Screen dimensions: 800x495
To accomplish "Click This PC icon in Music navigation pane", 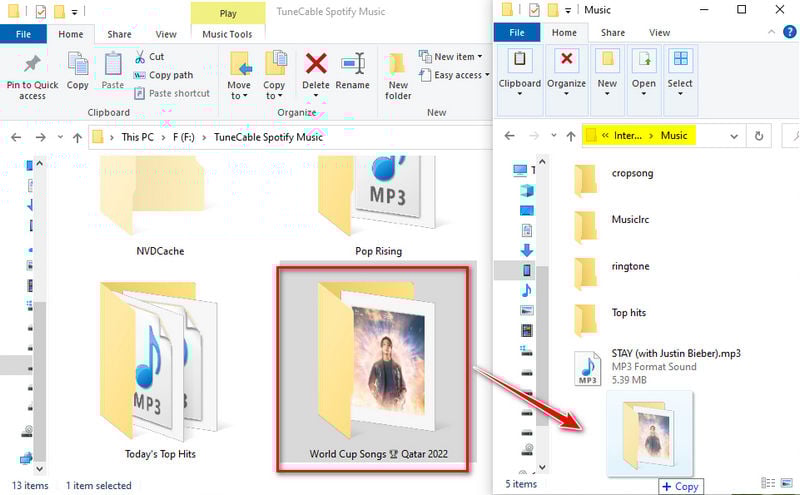I will click(520, 169).
